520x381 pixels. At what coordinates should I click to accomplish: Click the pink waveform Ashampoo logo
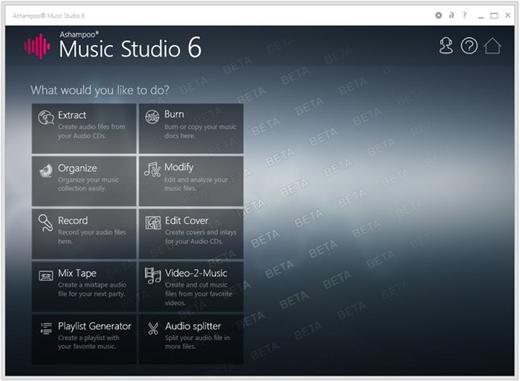pyautogui.click(x=37, y=46)
